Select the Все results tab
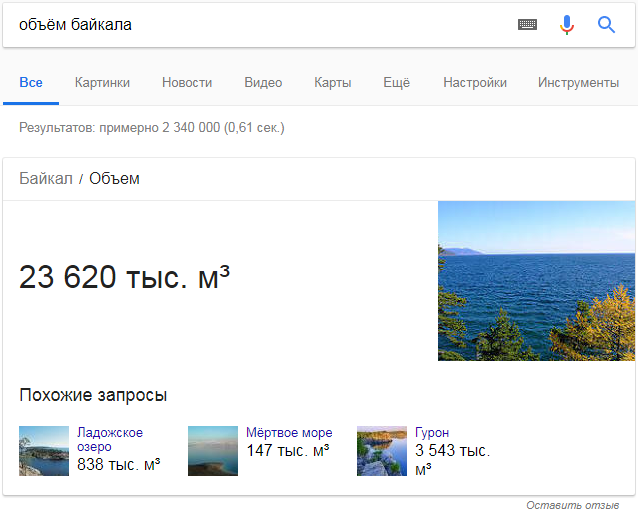Image resolution: width=638 pixels, height=514 pixels. tap(31, 83)
